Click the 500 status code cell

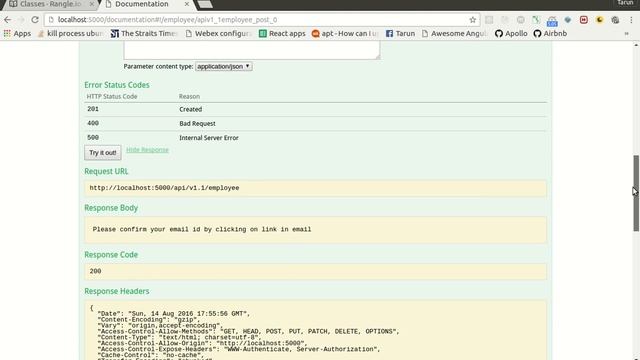pyautogui.click(x=93, y=138)
